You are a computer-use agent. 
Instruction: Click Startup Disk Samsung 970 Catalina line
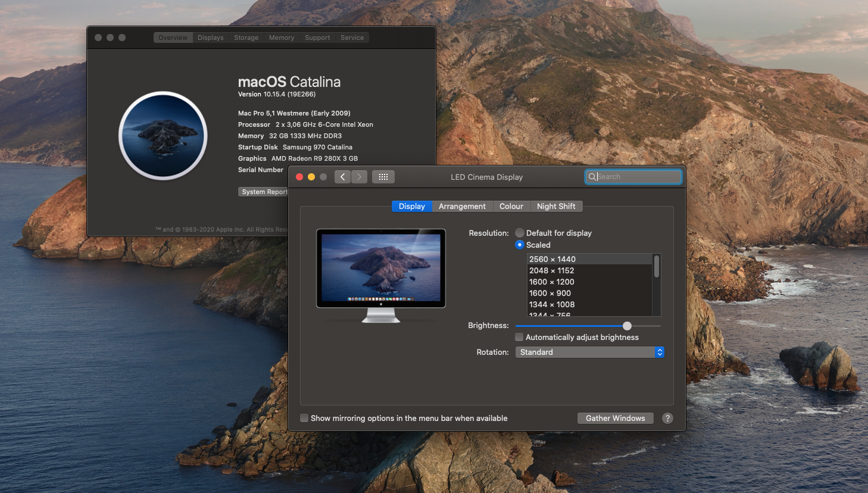click(295, 147)
